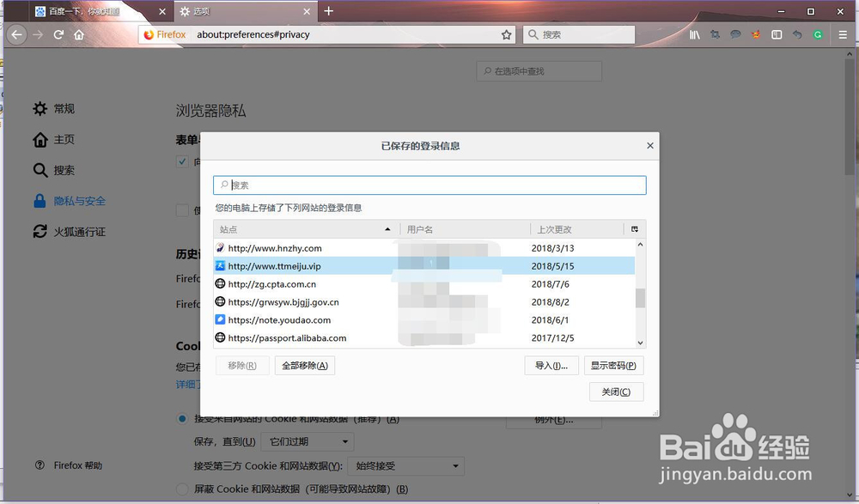Image resolution: width=859 pixels, height=504 pixels.
Task: Select the 屏蔽 Cookie 和网站数据 radio option
Action: 181,486
